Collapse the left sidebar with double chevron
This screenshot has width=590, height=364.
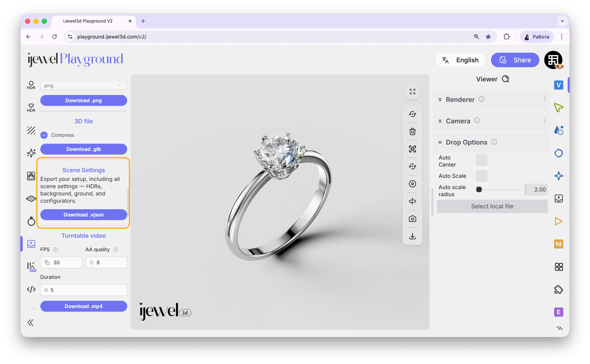pyautogui.click(x=31, y=323)
